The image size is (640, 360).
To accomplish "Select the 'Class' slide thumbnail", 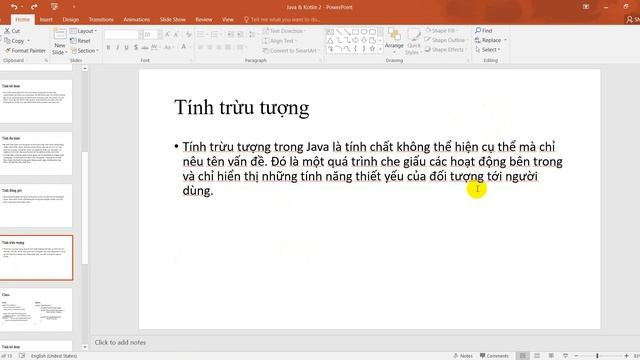I will pyautogui.click(x=37, y=310).
